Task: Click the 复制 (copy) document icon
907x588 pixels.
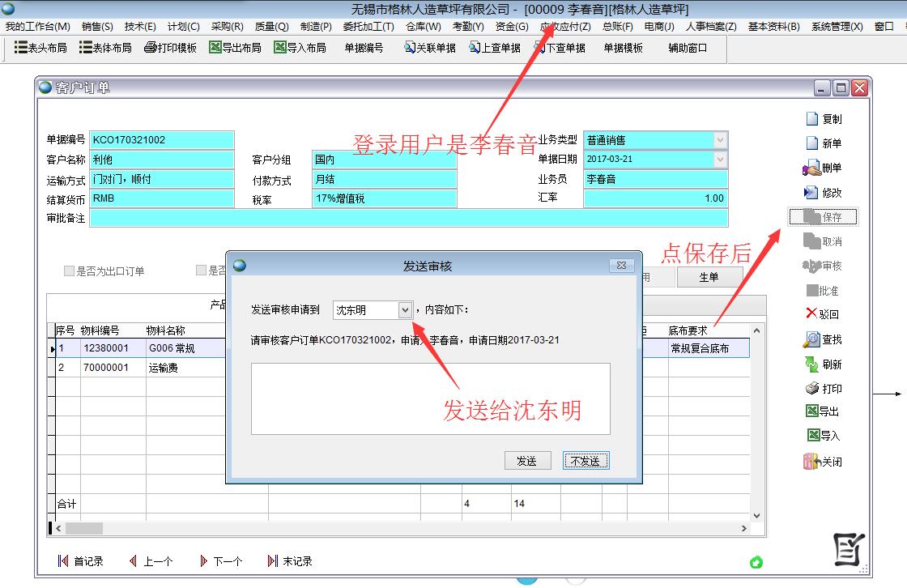Action: point(812,119)
